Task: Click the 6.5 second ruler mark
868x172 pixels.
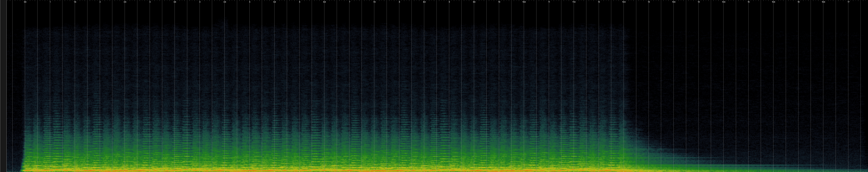Action: point(325,2)
